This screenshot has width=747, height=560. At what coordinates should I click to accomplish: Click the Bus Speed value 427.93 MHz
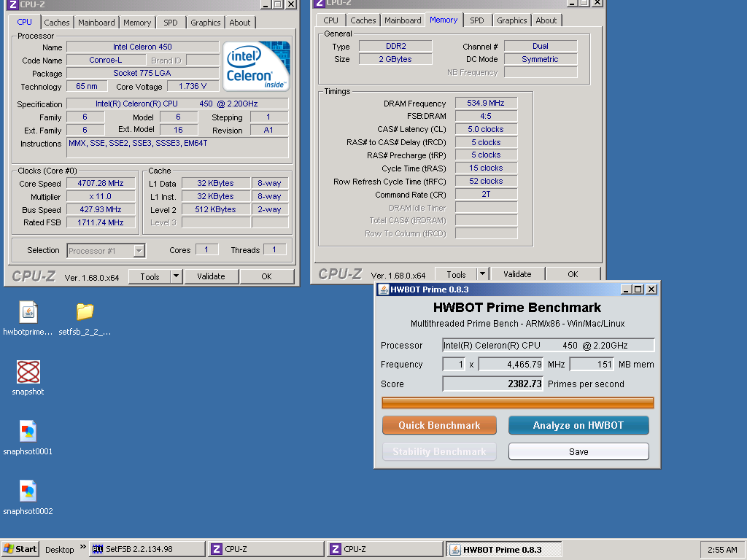coord(101,209)
